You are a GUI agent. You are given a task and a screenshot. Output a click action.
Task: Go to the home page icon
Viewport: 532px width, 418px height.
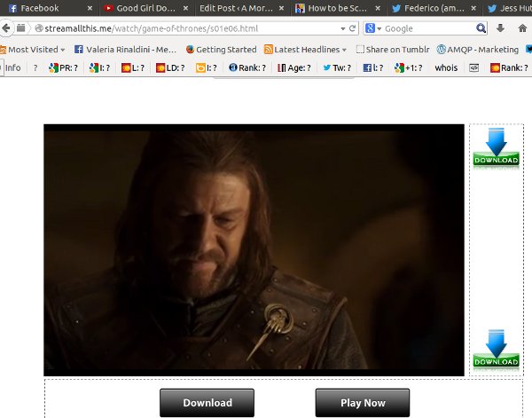tap(522, 28)
